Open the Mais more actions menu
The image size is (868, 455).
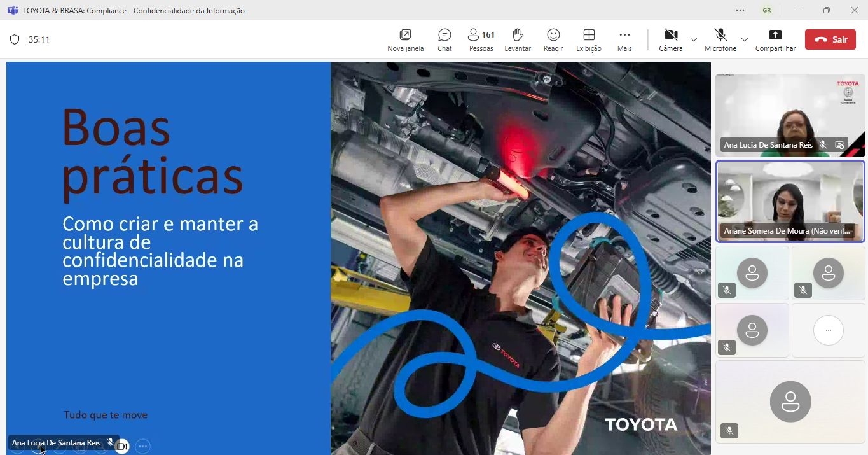point(624,39)
